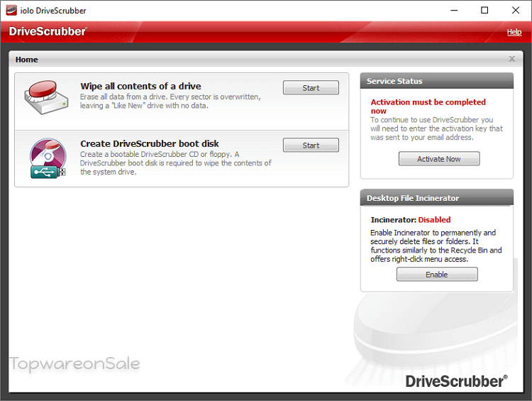This screenshot has width=532, height=401.
Task: Click the red drive wipe icon
Action: (x=46, y=97)
